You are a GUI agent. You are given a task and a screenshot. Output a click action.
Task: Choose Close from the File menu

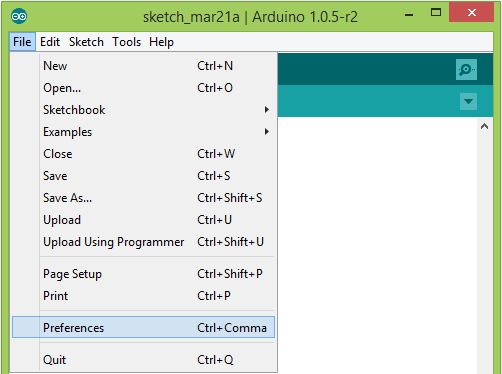(x=143, y=154)
